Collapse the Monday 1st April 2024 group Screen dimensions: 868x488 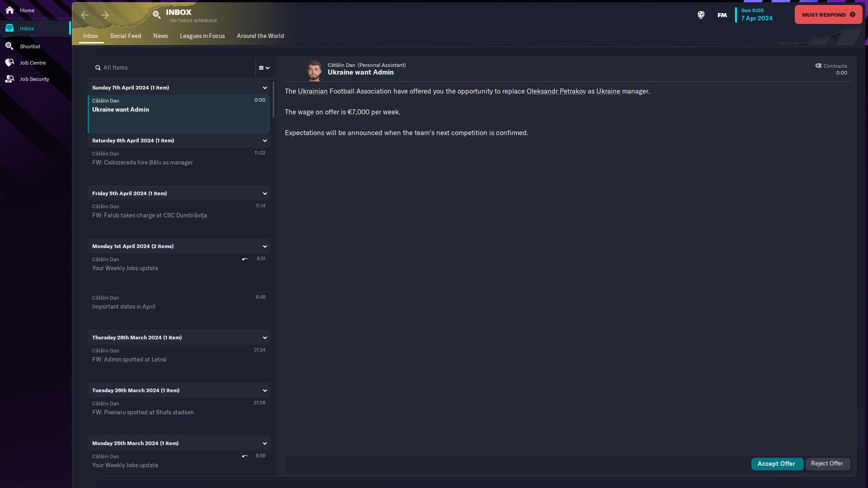coord(265,246)
